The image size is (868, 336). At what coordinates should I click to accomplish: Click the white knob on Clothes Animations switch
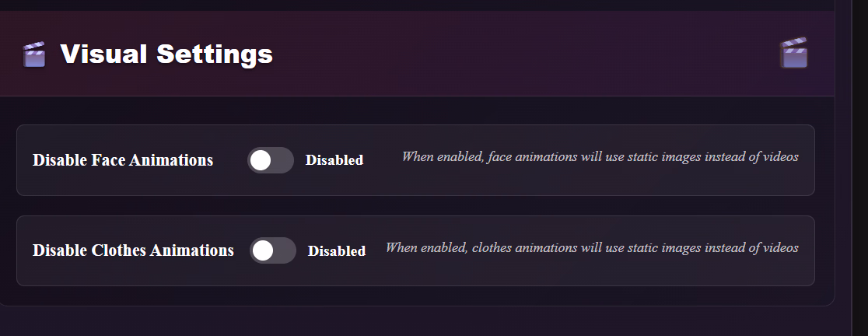263,250
